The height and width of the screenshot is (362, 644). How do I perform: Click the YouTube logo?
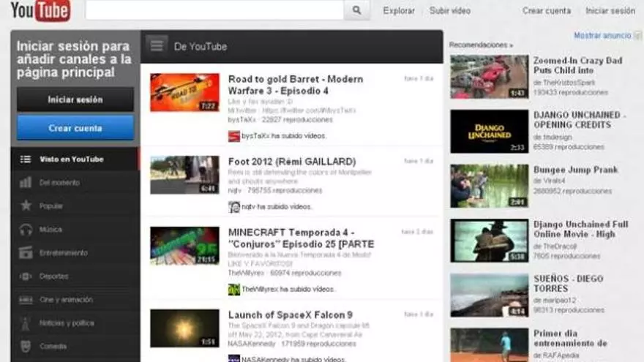click(40, 10)
